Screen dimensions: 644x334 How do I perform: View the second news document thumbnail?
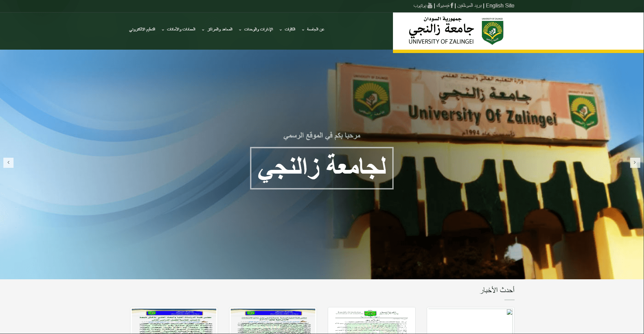click(x=273, y=320)
